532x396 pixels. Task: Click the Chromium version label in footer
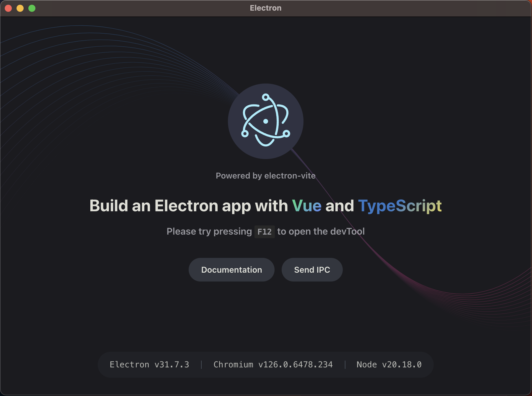pos(273,364)
